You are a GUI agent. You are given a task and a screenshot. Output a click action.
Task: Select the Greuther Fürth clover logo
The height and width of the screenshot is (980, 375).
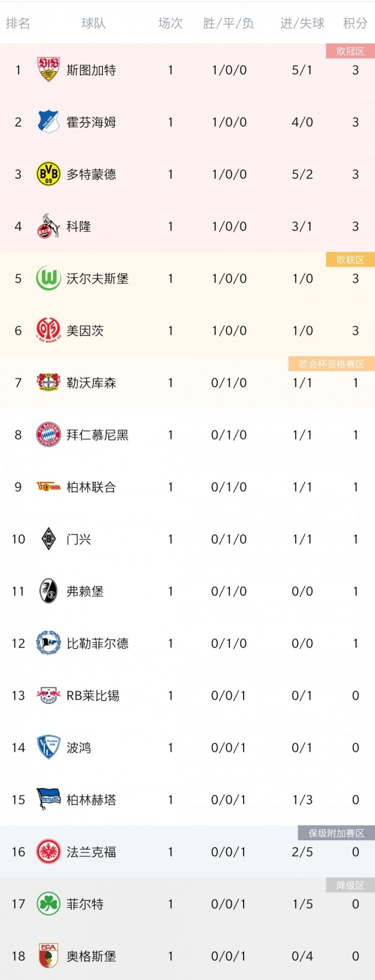(x=48, y=903)
